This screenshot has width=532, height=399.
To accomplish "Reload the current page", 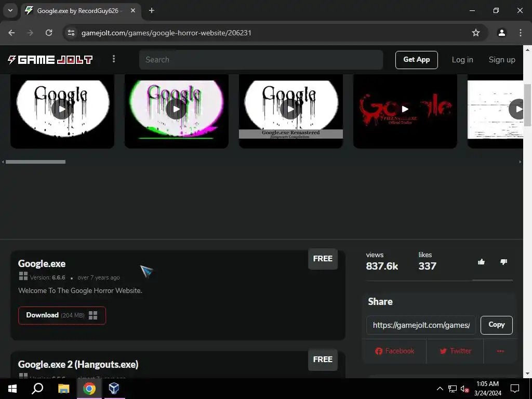I will (49, 33).
